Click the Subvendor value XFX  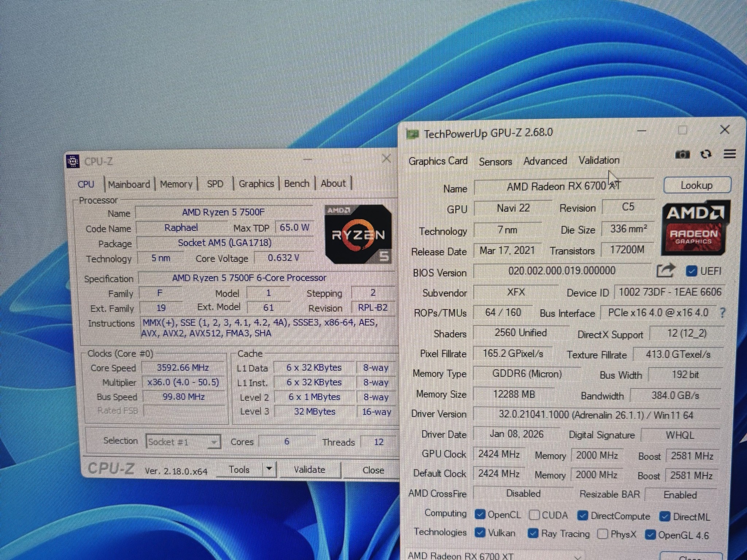tap(516, 292)
